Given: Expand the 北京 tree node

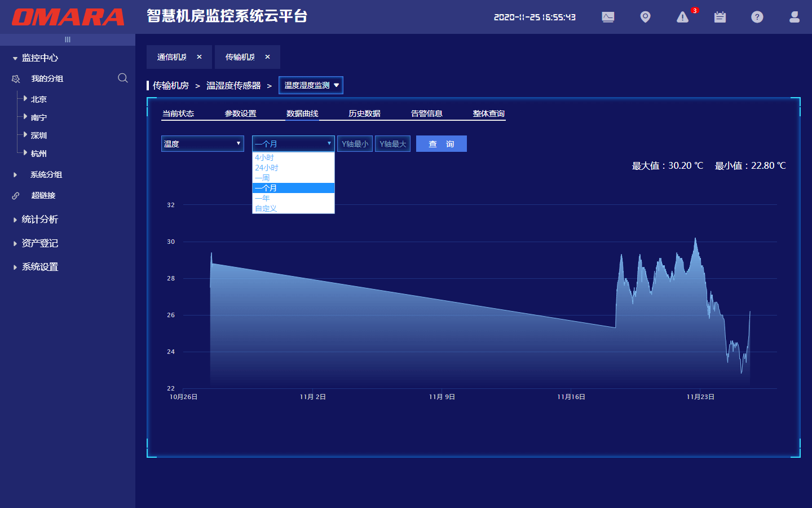Looking at the screenshot, I should tap(25, 99).
